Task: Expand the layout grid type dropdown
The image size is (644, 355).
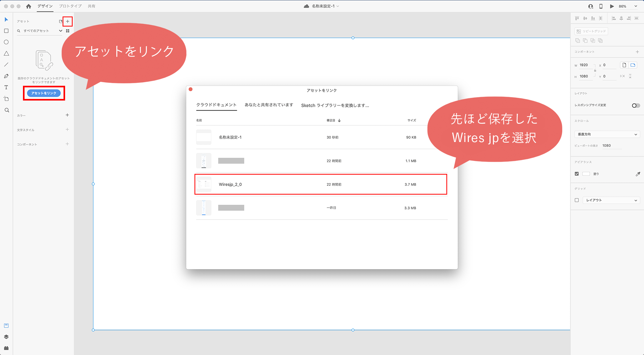Action: pyautogui.click(x=611, y=200)
